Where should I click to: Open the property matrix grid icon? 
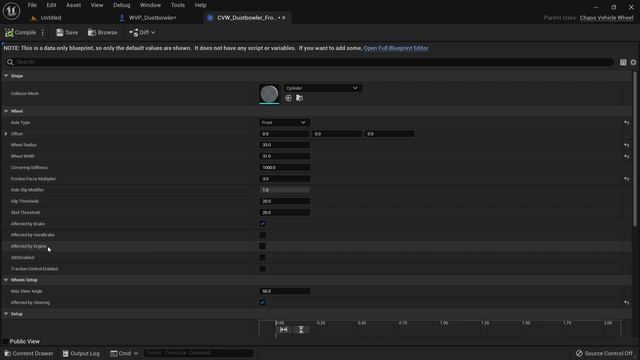[x=623, y=62]
